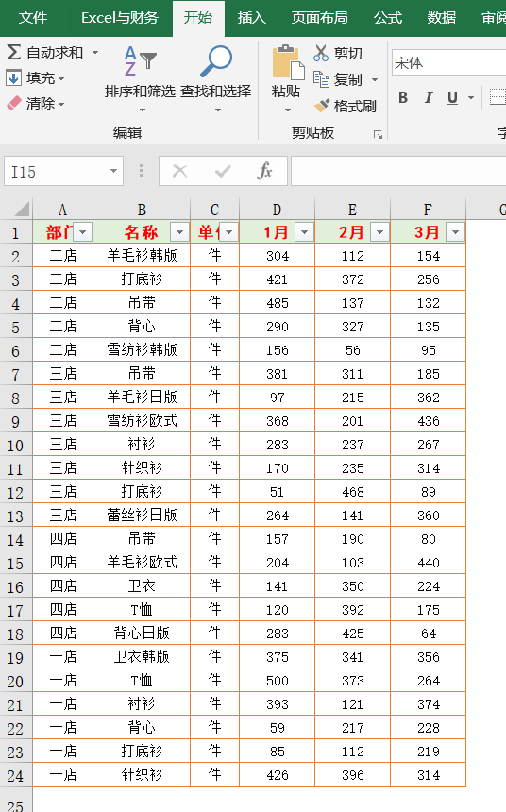Click the Copy (复制) icon
This screenshot has height=812, width=506.
[321, 79]
